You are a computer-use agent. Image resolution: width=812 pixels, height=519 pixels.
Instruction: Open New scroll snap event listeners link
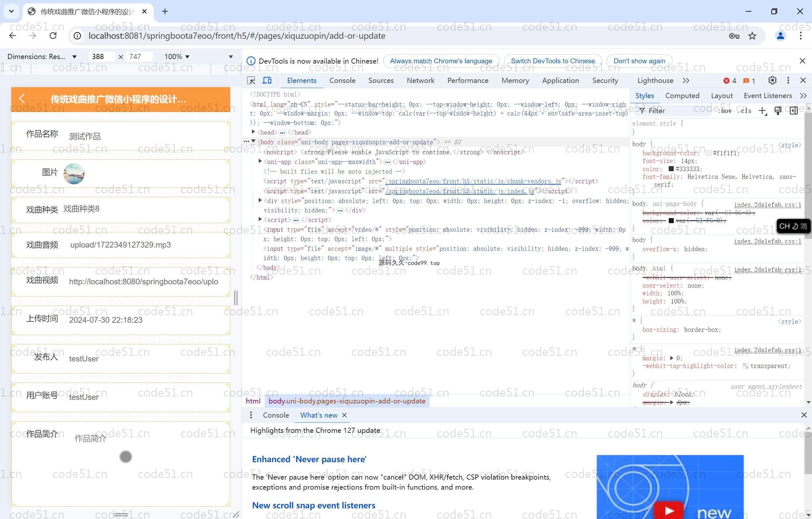pos(313,505)
